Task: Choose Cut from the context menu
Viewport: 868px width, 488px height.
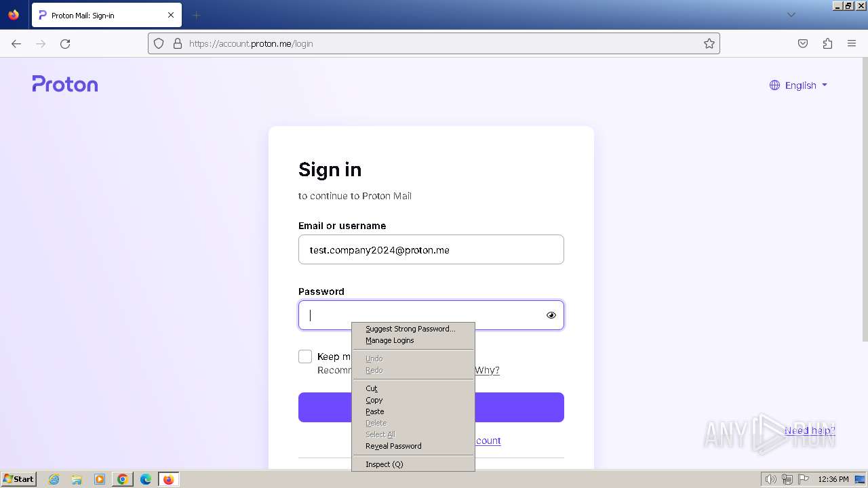Action: 413,388
